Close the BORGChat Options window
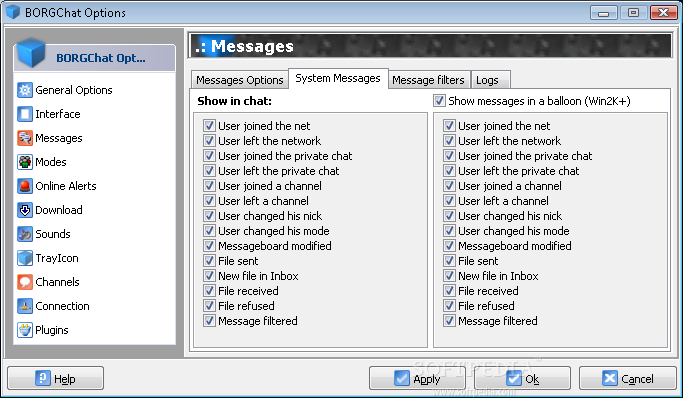This screenshot has height=398, width=683. pyautogui.click(x=663, y=13)
